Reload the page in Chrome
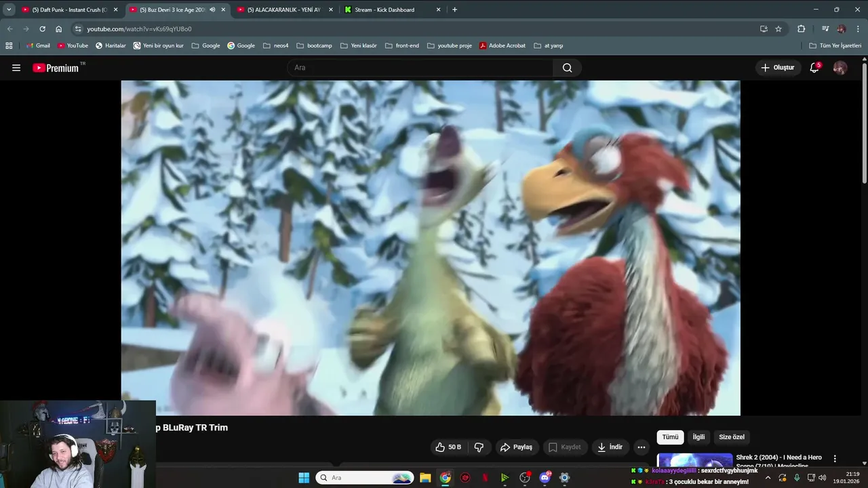This screenshot has height=488, width=868. pyautogui.click(x=42, y=29)
